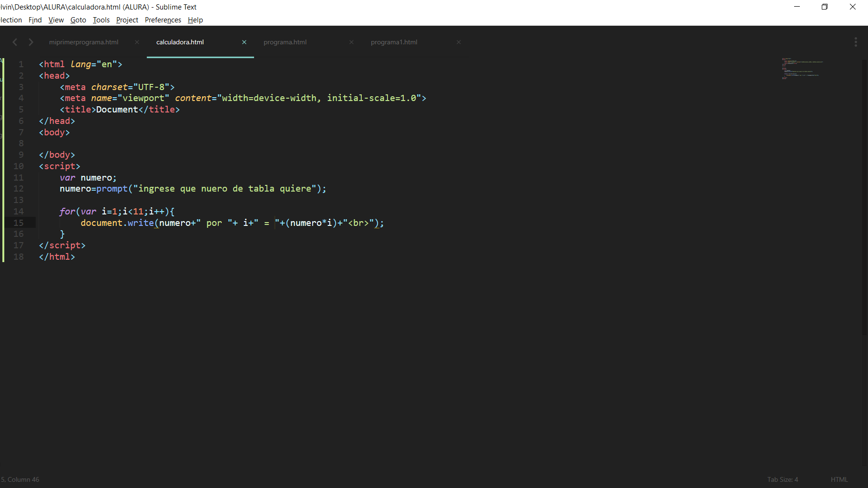Click the charset="UTF-8" meta line
Viewport: 868px width, 488px height.
117,87
